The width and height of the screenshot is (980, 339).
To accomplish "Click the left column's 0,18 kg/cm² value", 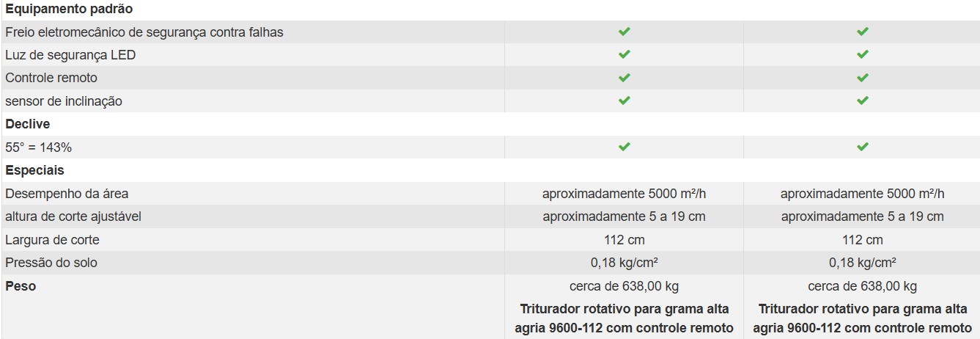I will 624,263.
